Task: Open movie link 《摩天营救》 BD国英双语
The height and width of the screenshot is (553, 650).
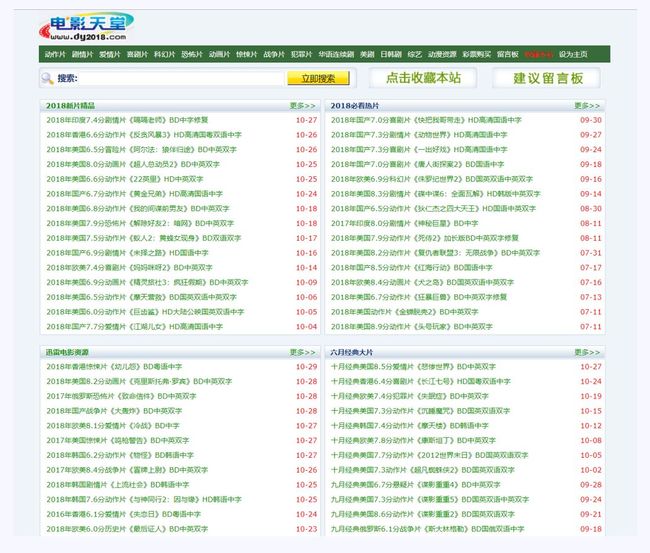Action: coord(140,297)
